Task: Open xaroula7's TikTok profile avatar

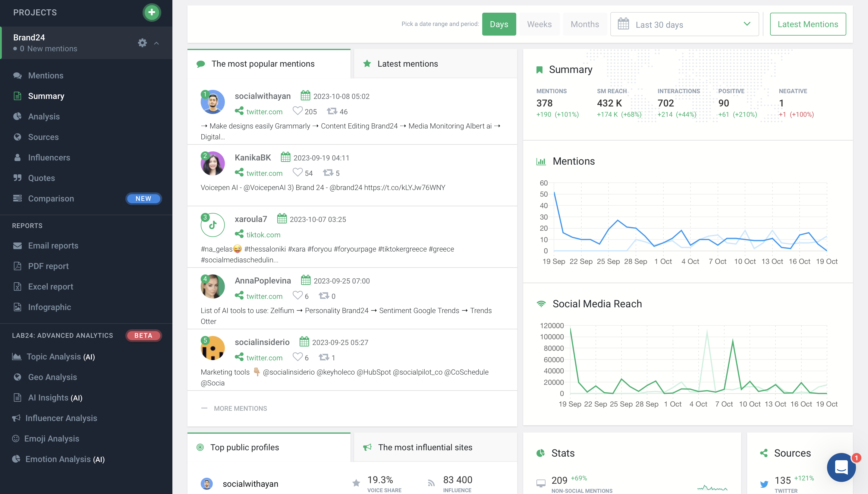Action: [x=212, y=225]
